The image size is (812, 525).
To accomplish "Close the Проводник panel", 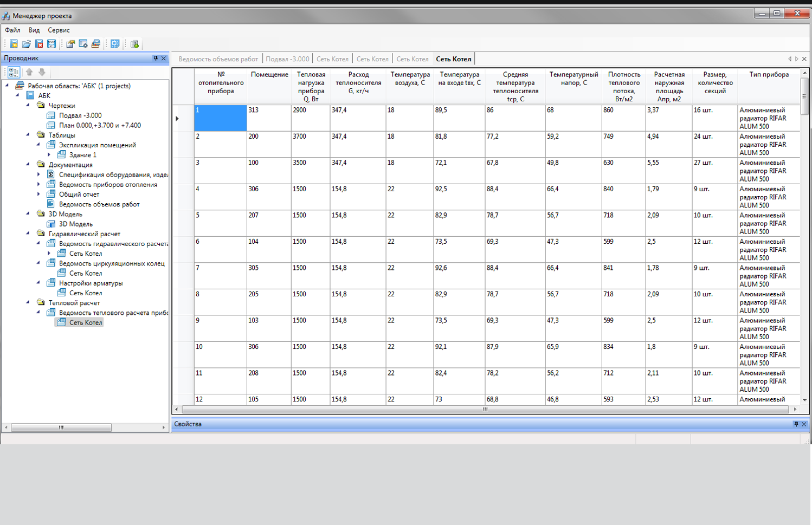I will (x=164, y=58).
